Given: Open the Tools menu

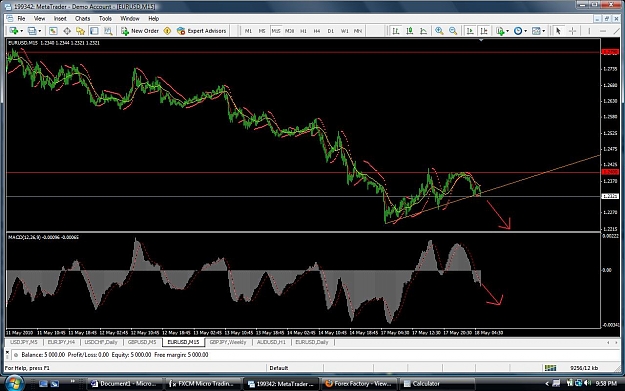Looking at the screenshot, I should tap(105, 18).
